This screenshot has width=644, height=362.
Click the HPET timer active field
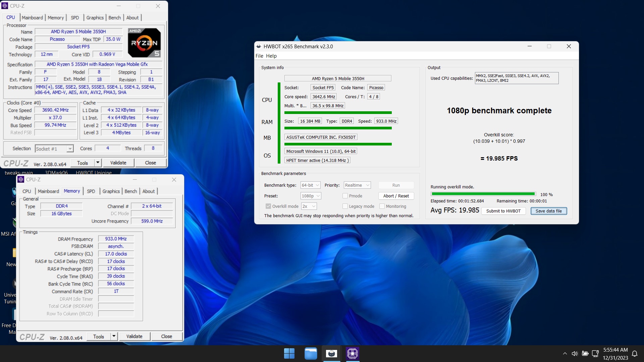tap(317, 160)
